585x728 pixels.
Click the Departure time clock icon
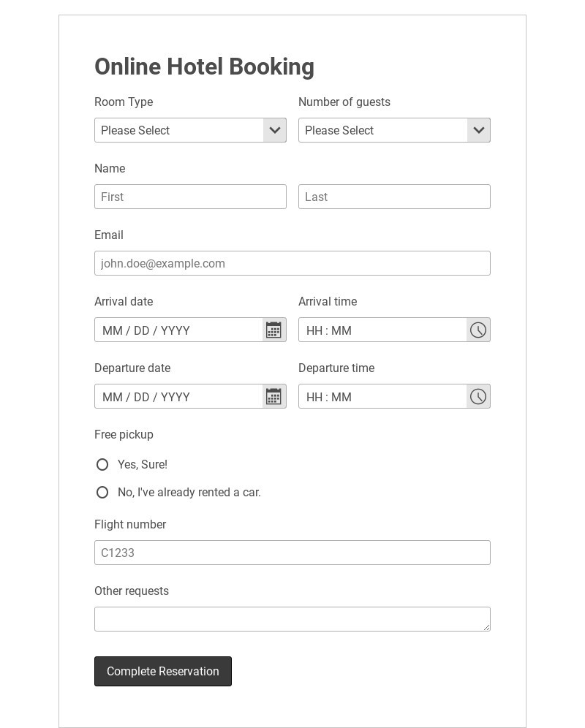[478, 397]
